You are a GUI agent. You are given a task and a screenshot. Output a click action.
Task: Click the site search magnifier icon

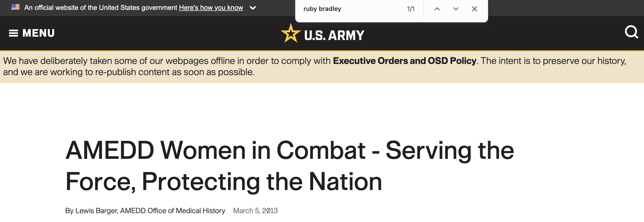632,32
